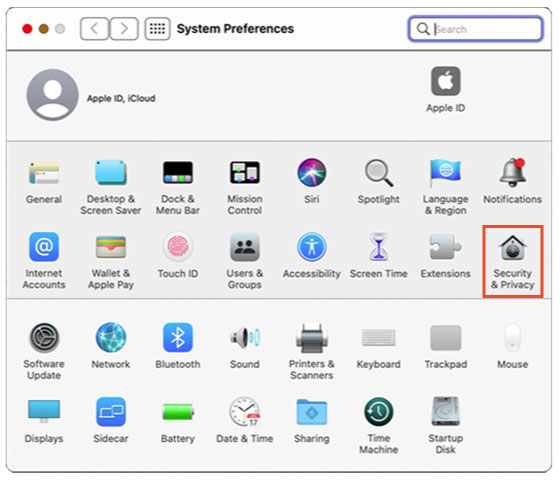Close the System Preferences window
The width and height of the screenshot is (560, 481).
27,29
